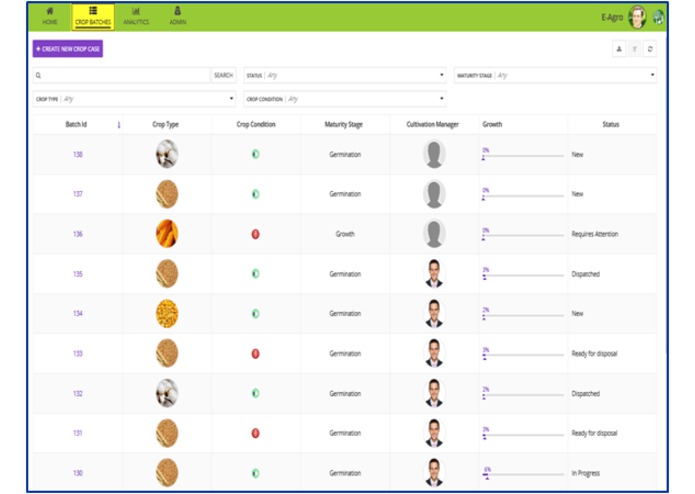Click cotton crop icon for batch 138
Image resolution: width=695 pixels, height=494 pixels.
167,154
